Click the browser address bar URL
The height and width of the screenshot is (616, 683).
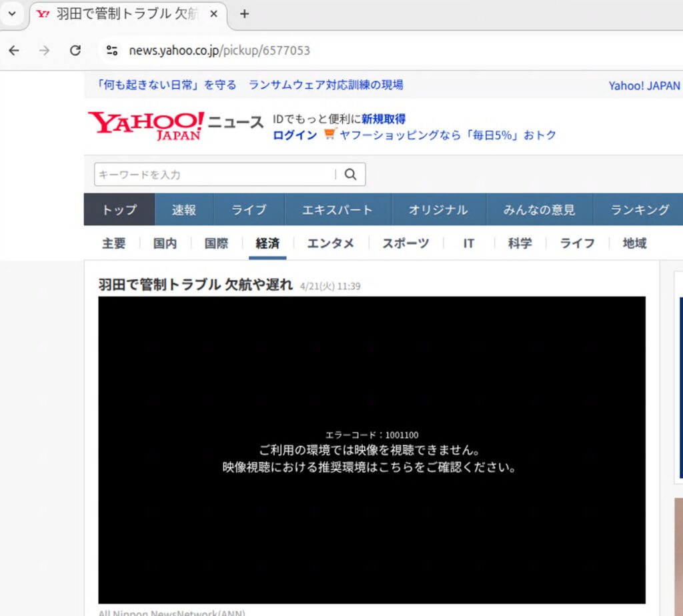(x=219, y=51)
